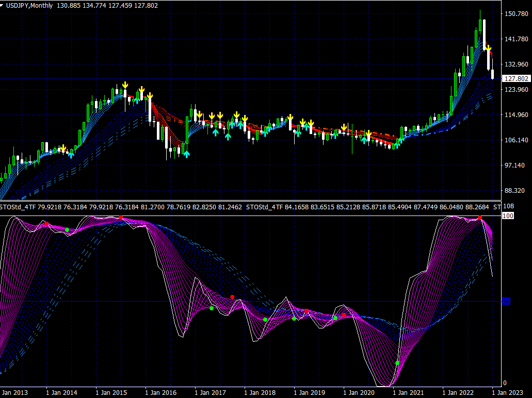Select the red dot at the early-2015 stochastic top
The image size is (532, 398).
121,218
